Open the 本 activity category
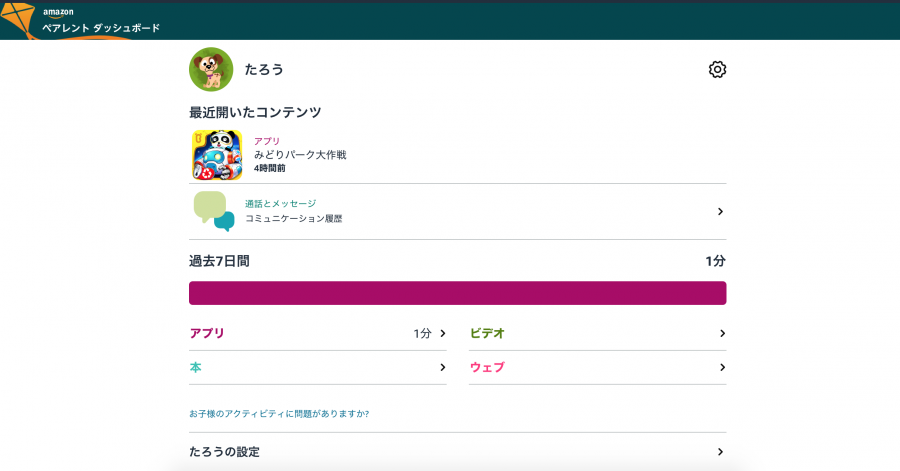Image resolution: width=900 pixels, height=471 pixels. (196, 367)
